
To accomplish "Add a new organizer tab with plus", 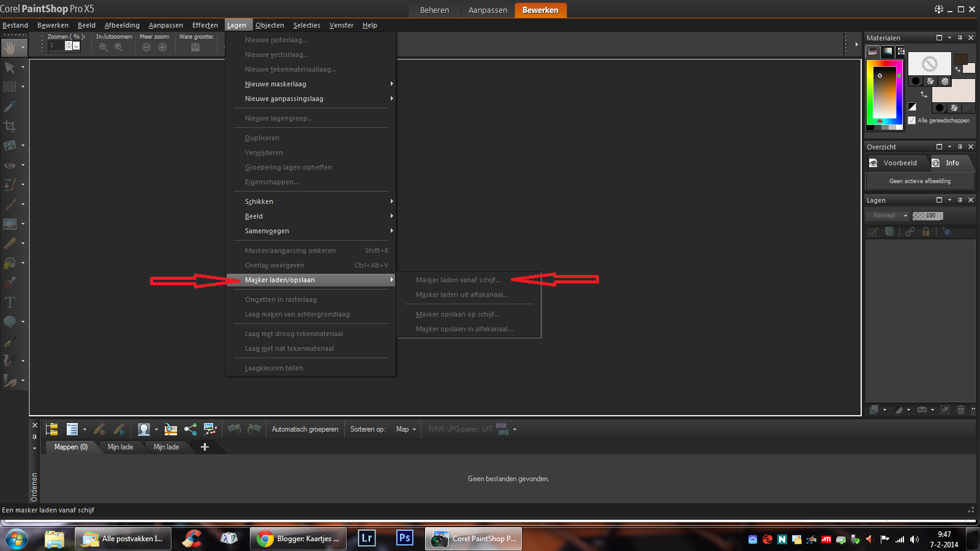I will coord(205,447).
